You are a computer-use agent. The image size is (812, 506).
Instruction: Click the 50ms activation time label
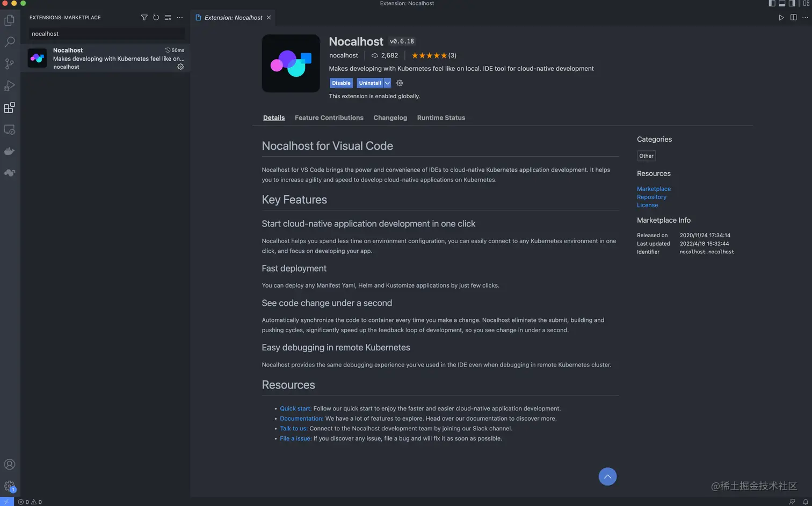click(x=175, y=50)
